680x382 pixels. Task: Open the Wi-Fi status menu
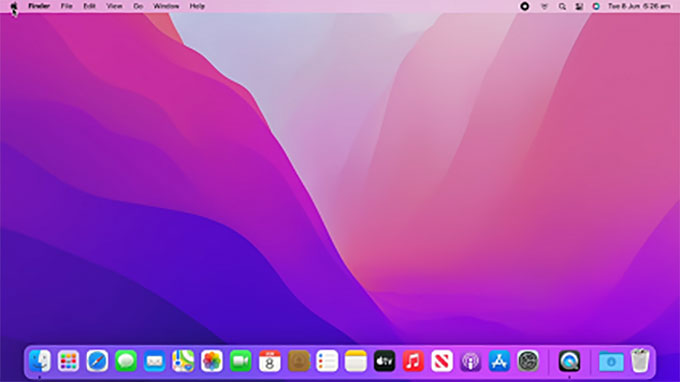544,6
